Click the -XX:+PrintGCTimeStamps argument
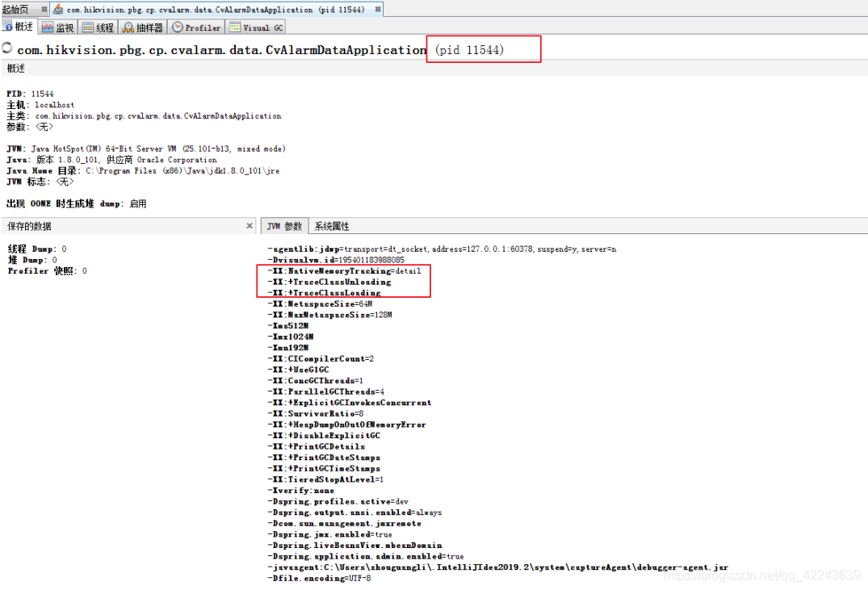868x590 pixels. tap(325, 469)
